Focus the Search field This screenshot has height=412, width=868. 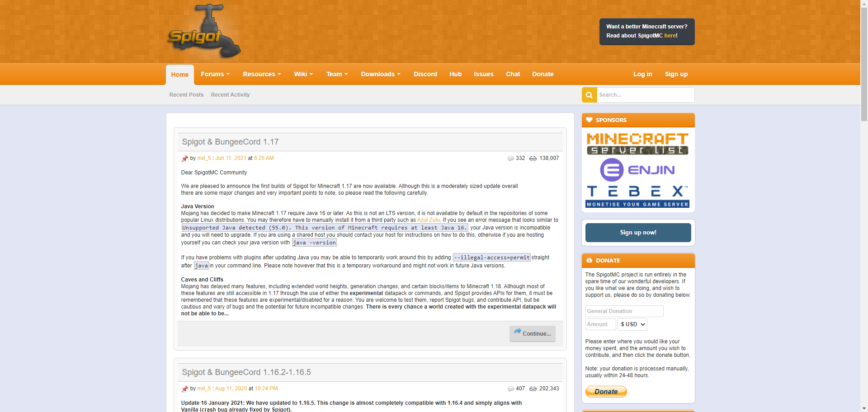[x=646, y=95]
